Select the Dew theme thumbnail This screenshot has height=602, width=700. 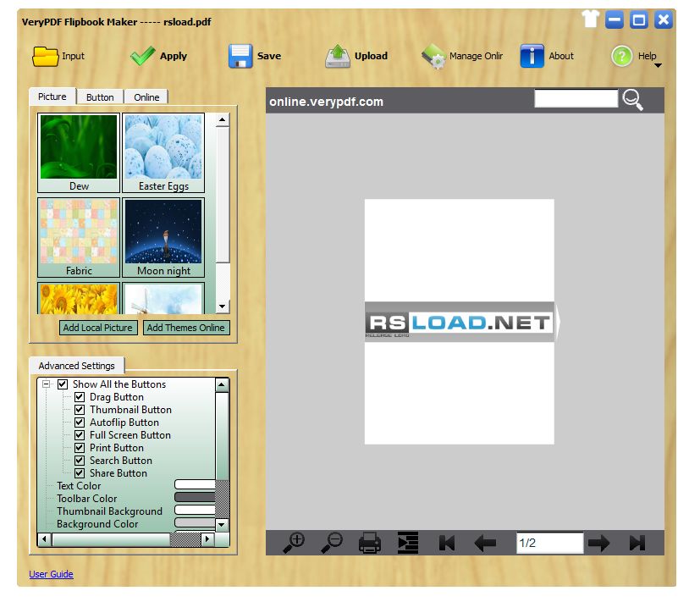coord(79,152)
